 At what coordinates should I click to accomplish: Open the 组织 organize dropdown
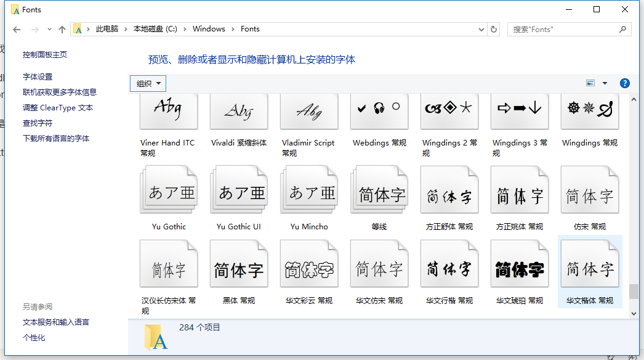(148, 83)
